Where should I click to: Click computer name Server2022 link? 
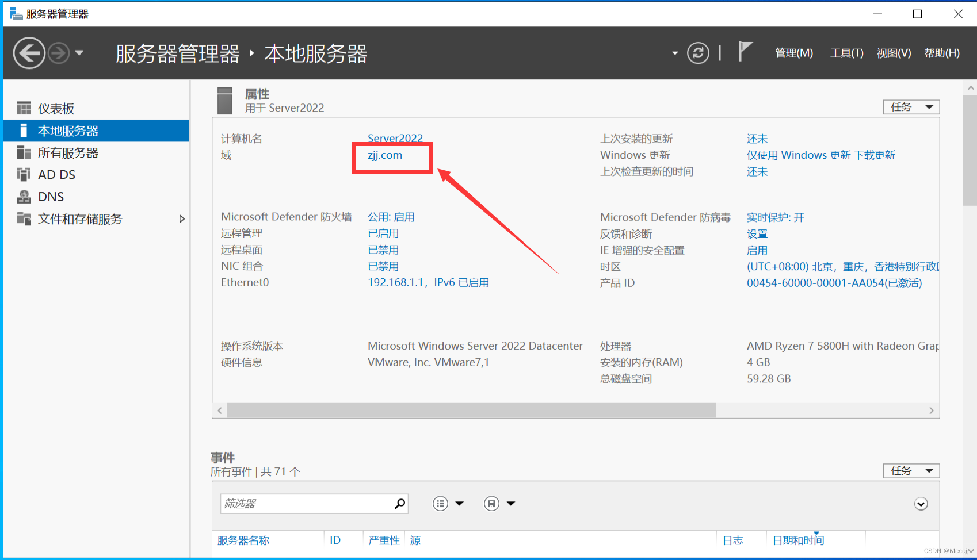tap(395, 139)
